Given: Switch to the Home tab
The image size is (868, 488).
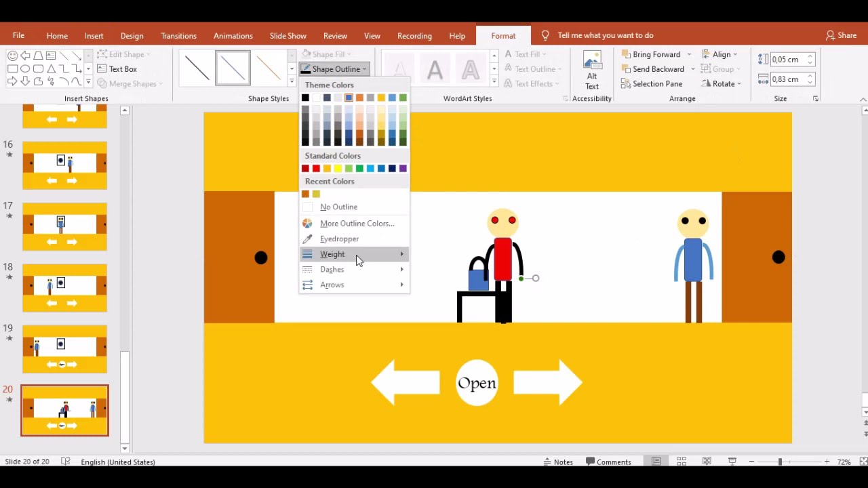Looking at the screenshot, I should coord(57,36).
